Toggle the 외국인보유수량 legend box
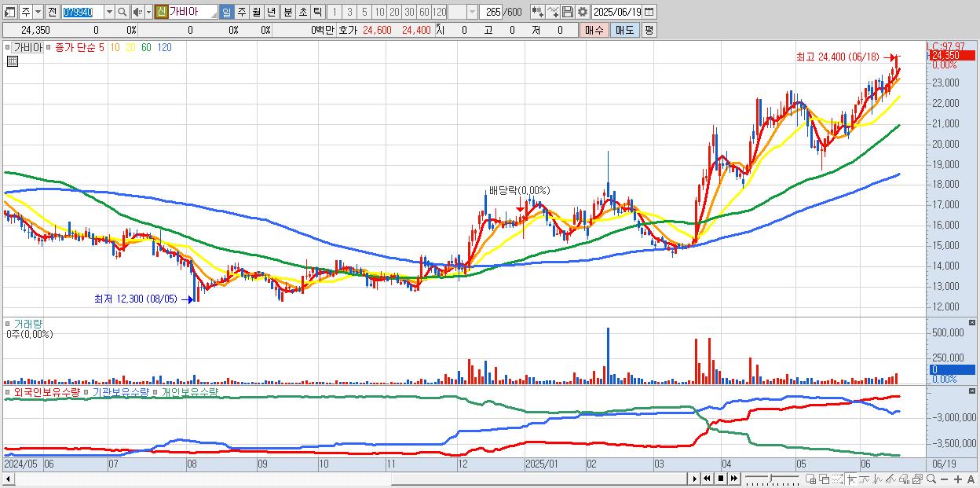980x488 pixels. (8, 391)
